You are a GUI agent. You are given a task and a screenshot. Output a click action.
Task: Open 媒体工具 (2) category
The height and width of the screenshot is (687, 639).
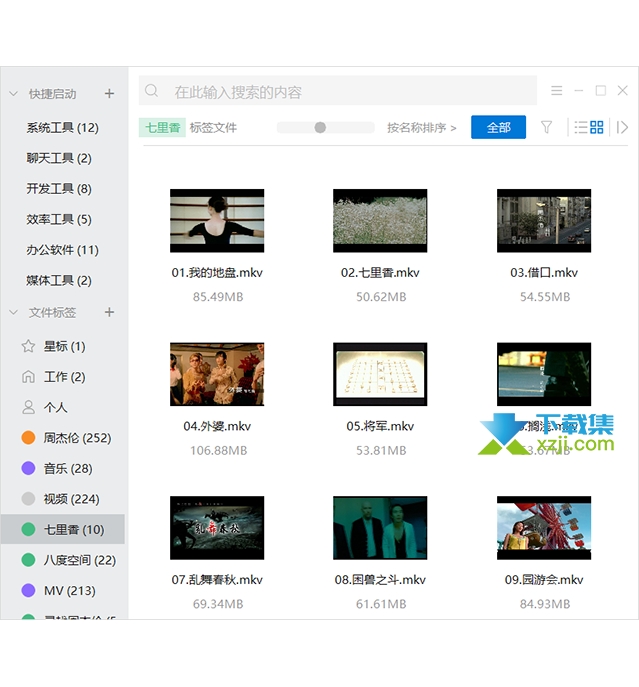pos(59,280)
